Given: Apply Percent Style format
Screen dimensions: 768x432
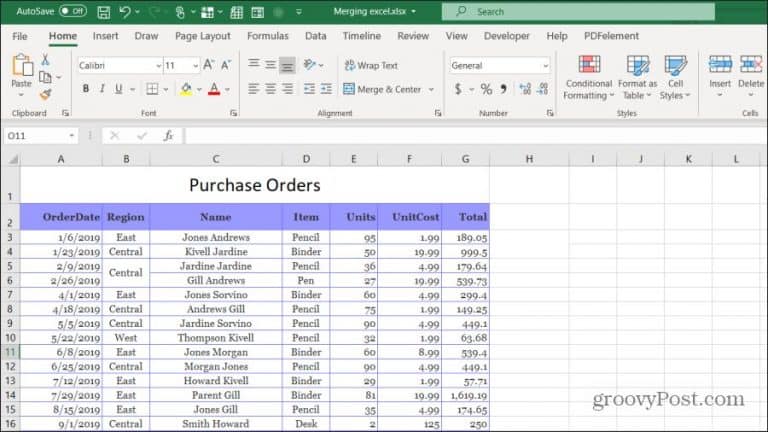Looking at the screenshot, I should coord(486,89).
